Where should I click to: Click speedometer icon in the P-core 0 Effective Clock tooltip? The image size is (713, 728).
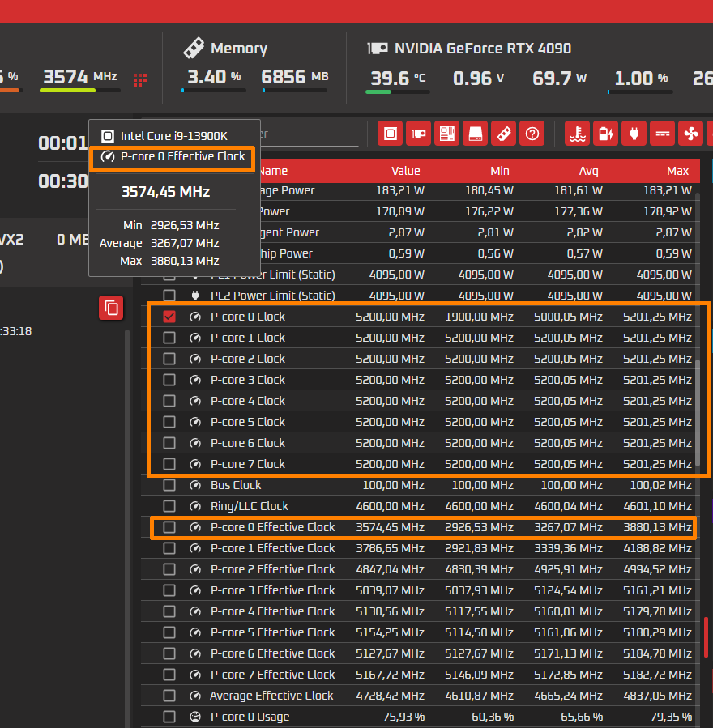point(108,156)
